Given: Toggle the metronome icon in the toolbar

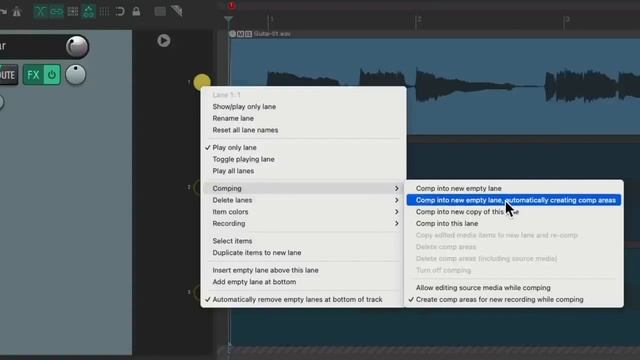Looking at the screenshot, I should (17, 11).
